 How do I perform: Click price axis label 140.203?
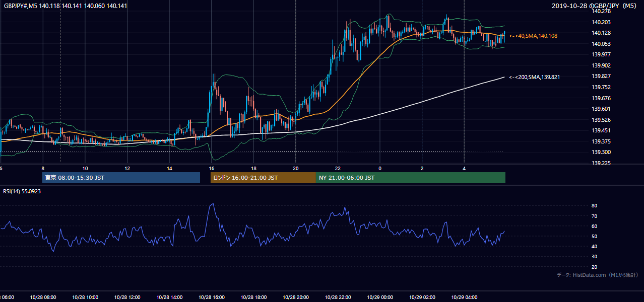[x=601, y=22]
